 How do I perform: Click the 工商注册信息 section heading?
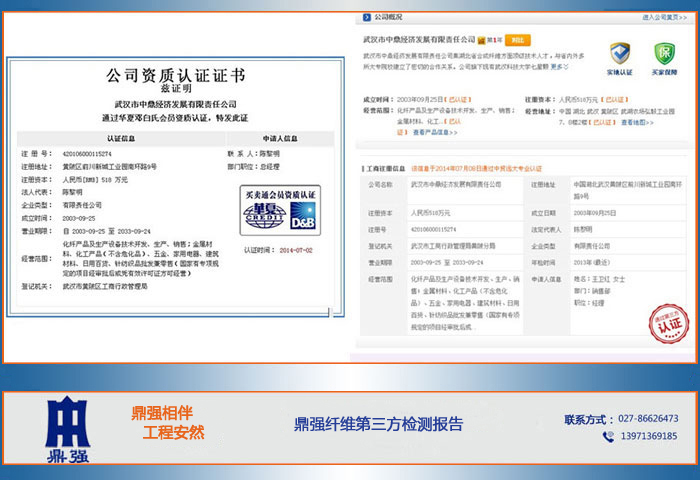385,169
